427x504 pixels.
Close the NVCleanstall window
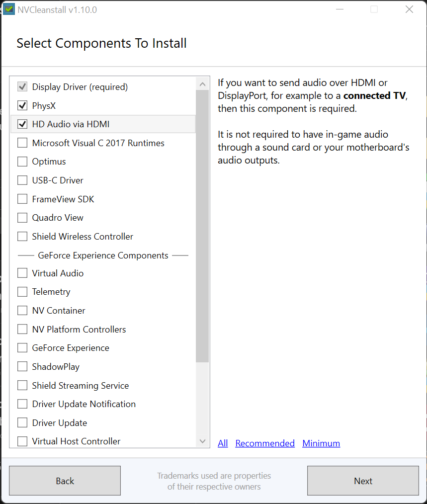[x=409, y=9]
